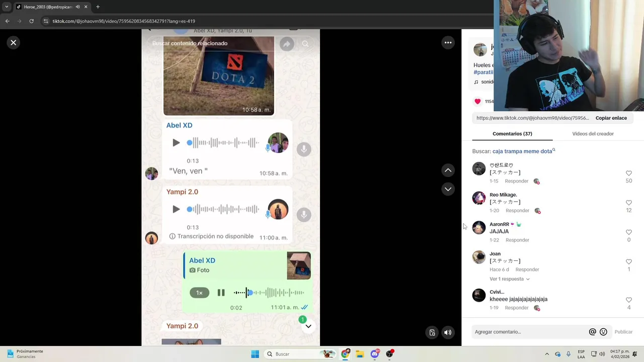Seek the playing voice note waveform
Viewport: 644px width, 362px height.
pyautogui.click(x=269, y=293)
